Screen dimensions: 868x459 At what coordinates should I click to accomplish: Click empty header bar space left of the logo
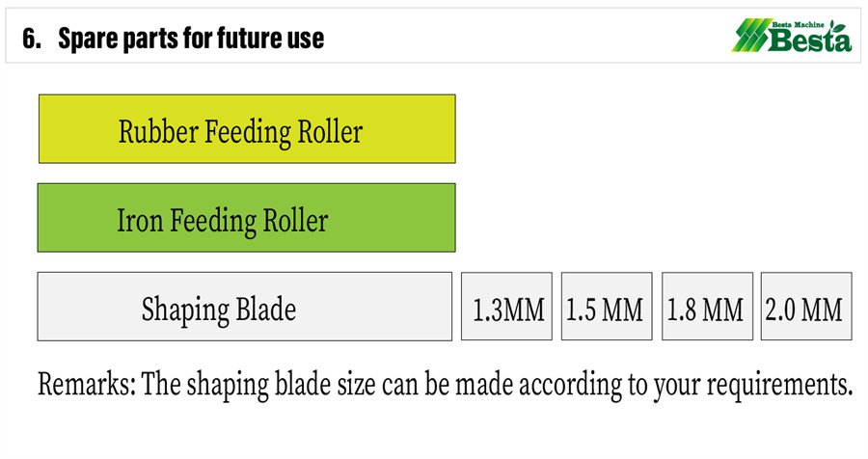coord(530,39)
